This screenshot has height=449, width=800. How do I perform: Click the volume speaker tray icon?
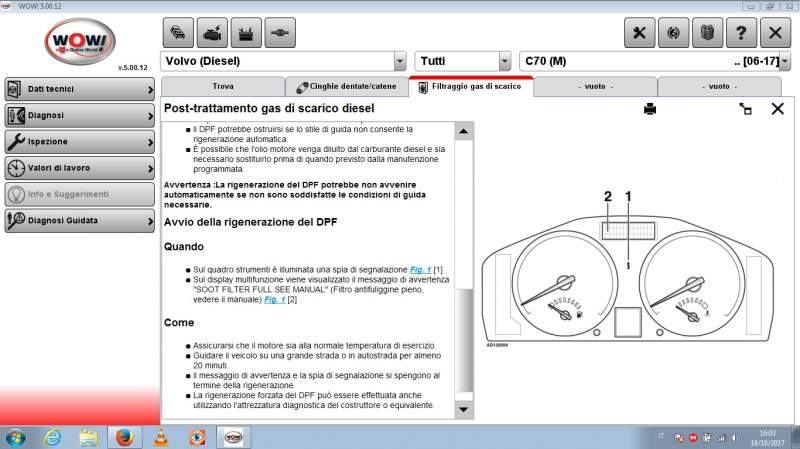pos(735,438)
